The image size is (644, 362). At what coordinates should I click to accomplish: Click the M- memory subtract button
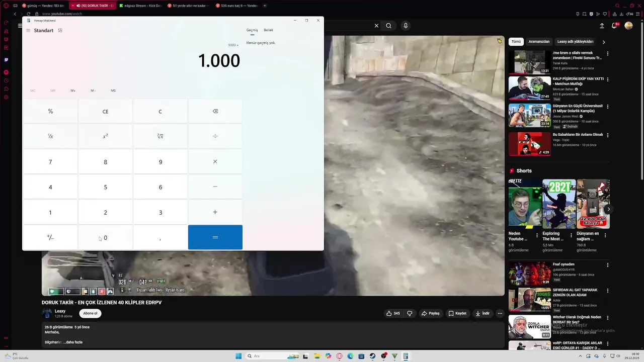pos(93,90)
